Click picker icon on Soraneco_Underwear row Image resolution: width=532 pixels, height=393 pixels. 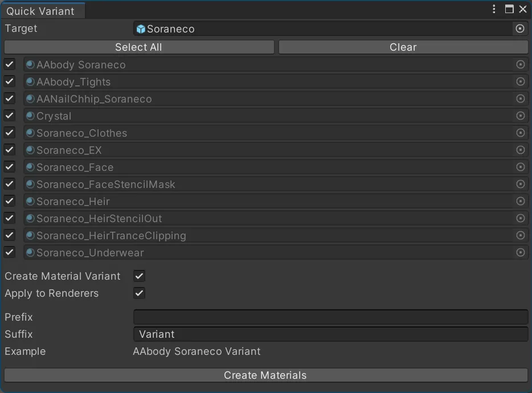coord(519,252)
